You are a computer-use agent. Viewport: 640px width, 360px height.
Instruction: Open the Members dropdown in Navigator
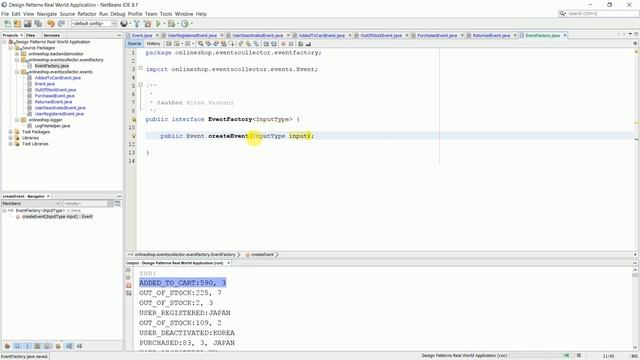(31, 203)
